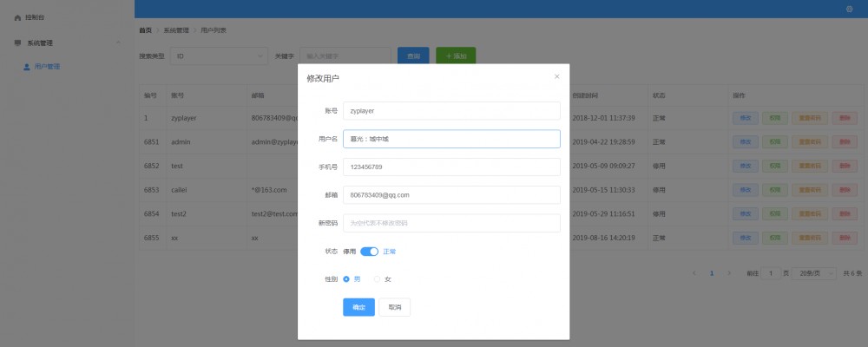Click the admin account name cell
Image resolution: width=868 pixels, height=347 pixels.
pos(181,142)
